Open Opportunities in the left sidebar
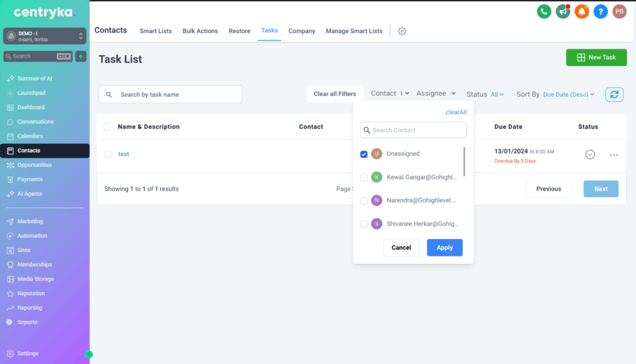 tap(34, 165)
